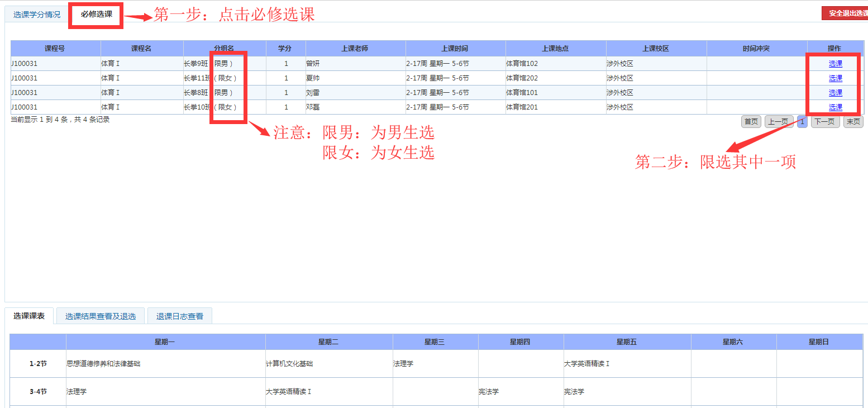868x408 pixels.
Task: Click the 时间冲突 column header
Action: point(757,48)
